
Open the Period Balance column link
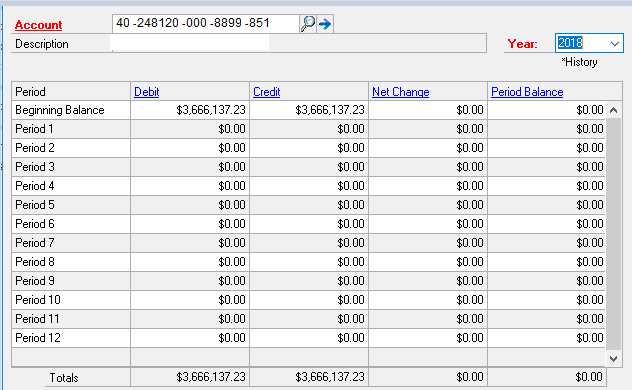pyautogui.click(x=527, y=92)
